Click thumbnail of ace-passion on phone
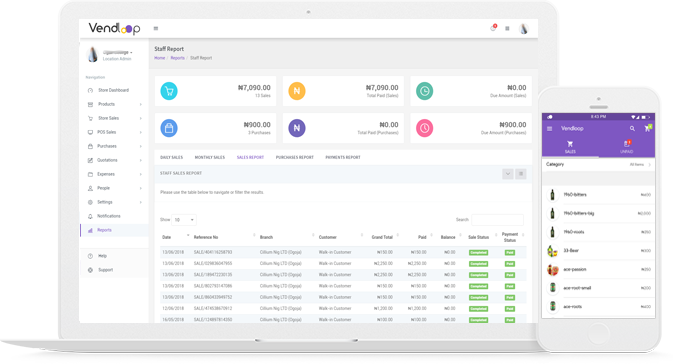Screen dimensions: 673x364 [x=552, y=270]
